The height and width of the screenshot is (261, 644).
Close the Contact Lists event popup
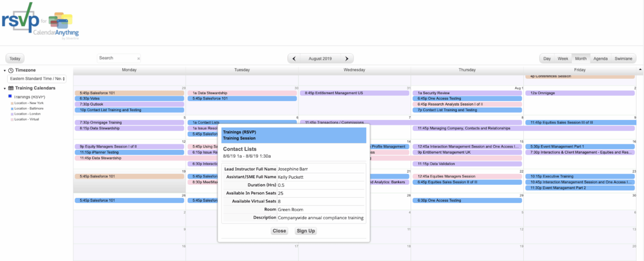point(279,231)
